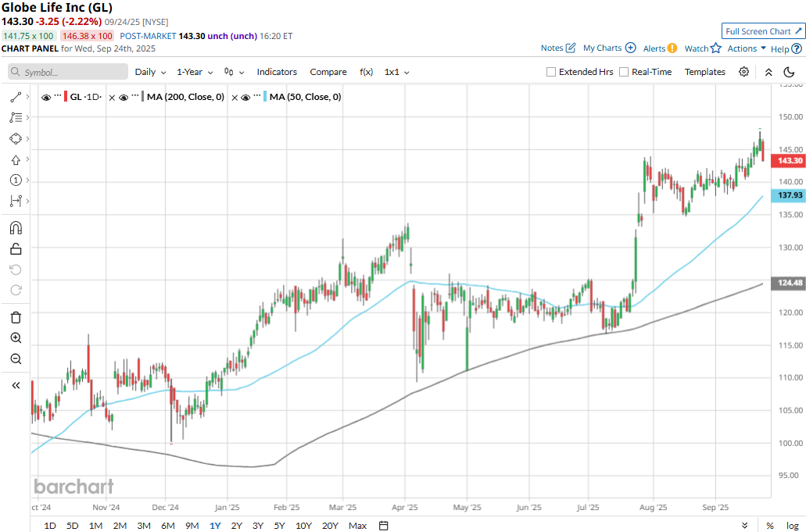Toggle the magnet snap mode
Screen dimensions: 806x532
[16, 228]
